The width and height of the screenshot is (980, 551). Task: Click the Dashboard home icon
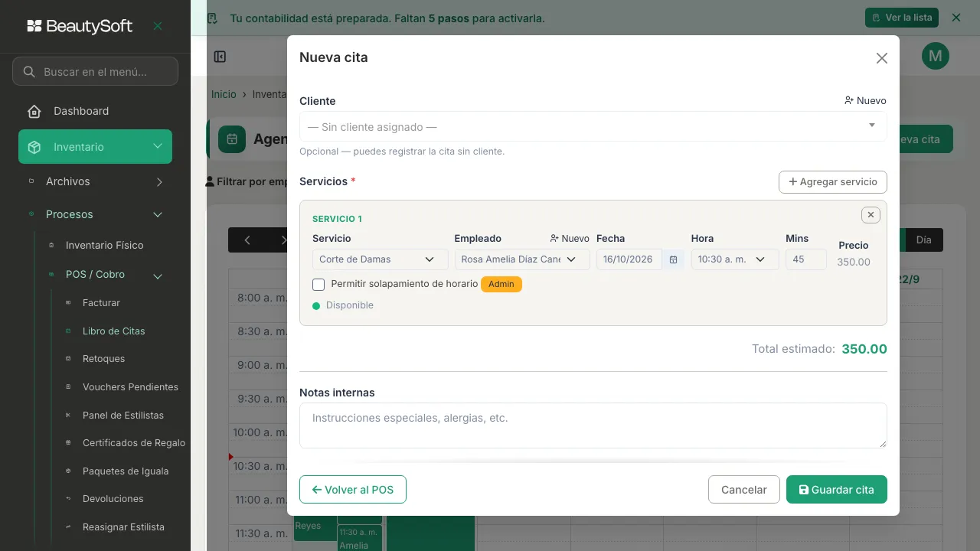[34, 112]
